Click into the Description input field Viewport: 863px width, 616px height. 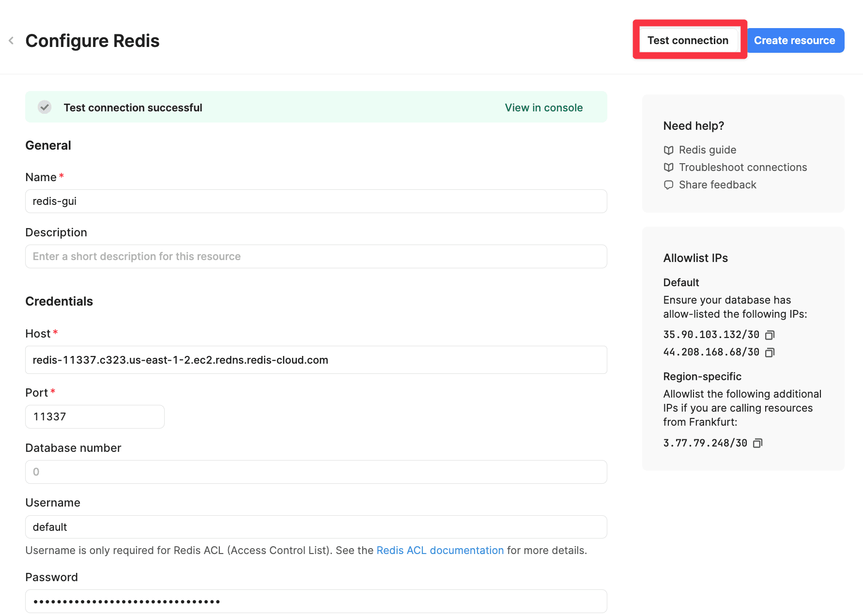click(x=316, y=257)
